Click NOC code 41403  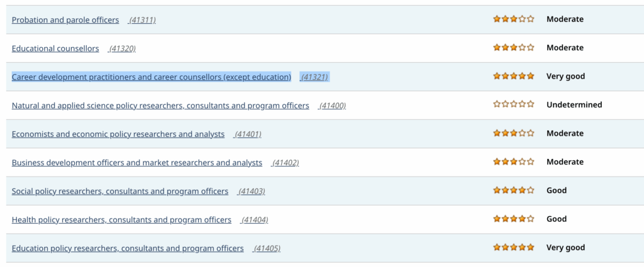coord(252,192)
